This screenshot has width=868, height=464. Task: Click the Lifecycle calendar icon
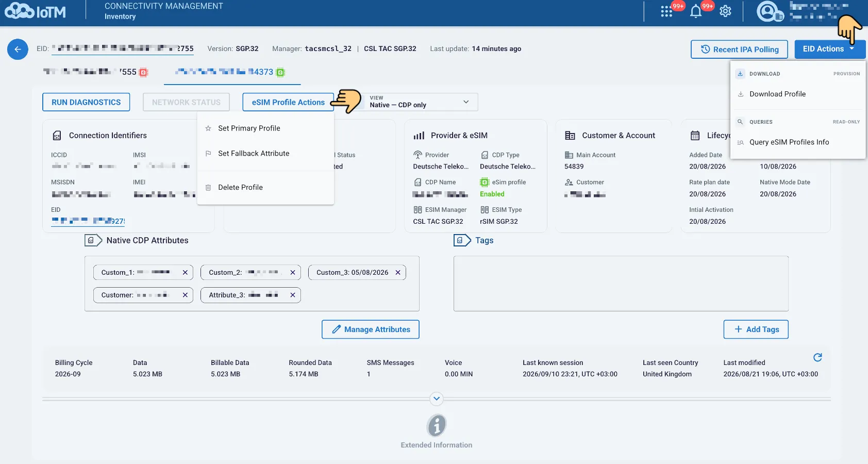pyautogui.click(x=695, y=136)
